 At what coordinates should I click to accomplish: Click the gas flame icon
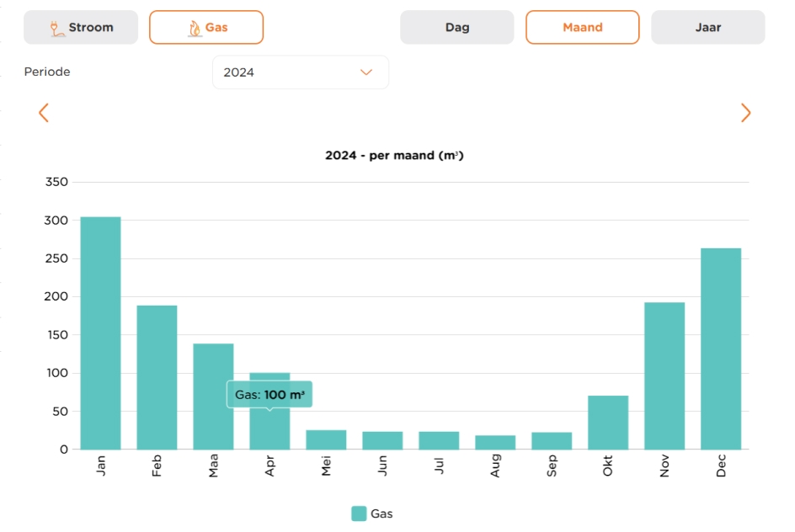195,28
